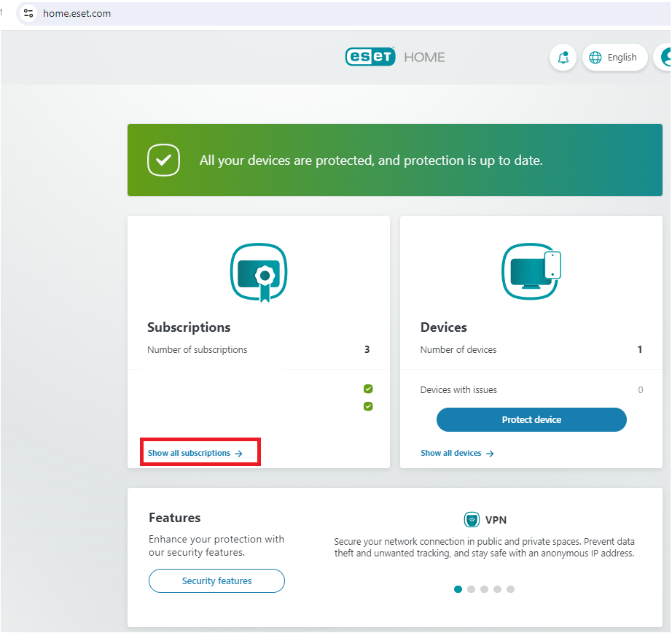672x633 pixels.
Task: Click the Devices with issues label
Action: click(x=458, y=390)
